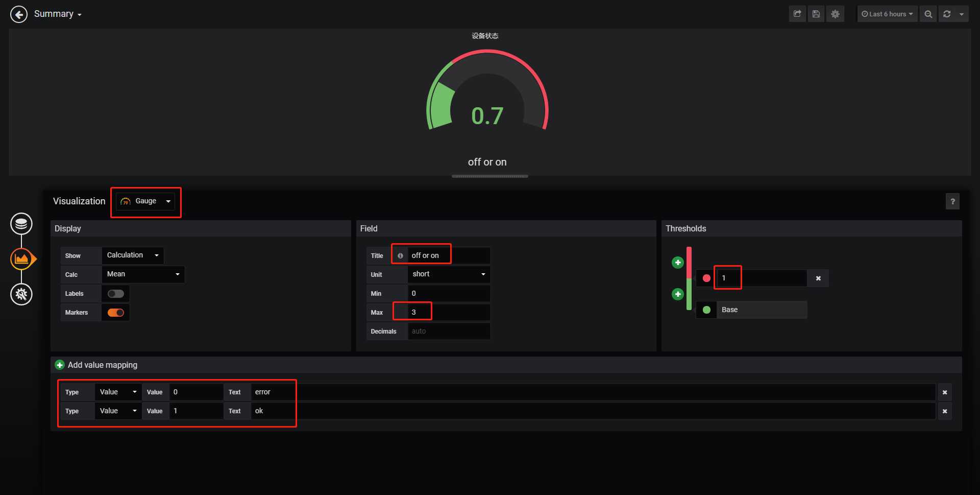Open the General settings gear tab icon

click(x=21, y=294)
